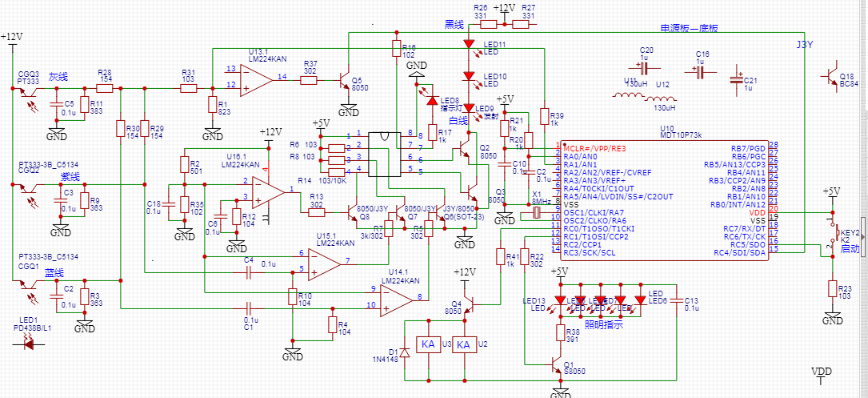Image resolution: width=868 pixels, height=398 pixels.
Task: Select transistor Q5 8050 symbol
Action: click(x=346, y=79)
